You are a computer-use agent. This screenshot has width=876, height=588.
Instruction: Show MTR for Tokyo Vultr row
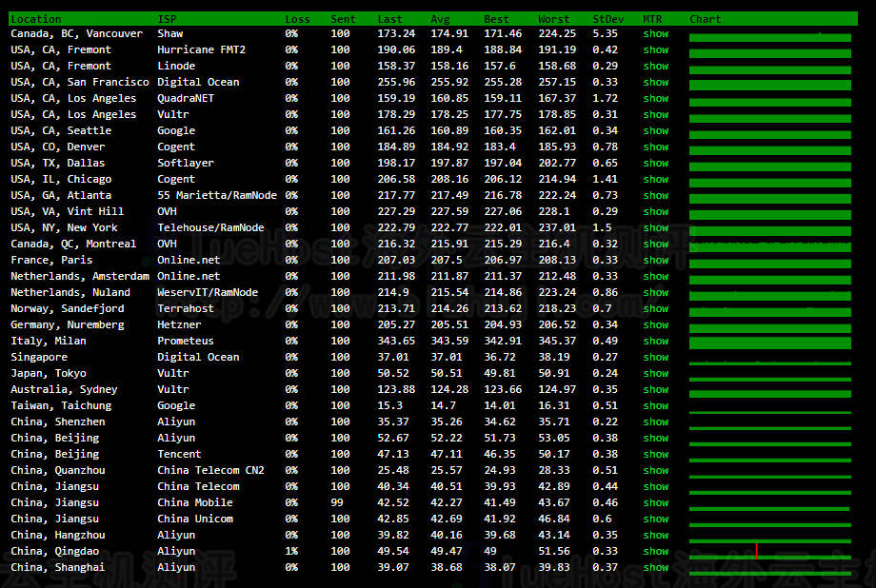(655, 374)
